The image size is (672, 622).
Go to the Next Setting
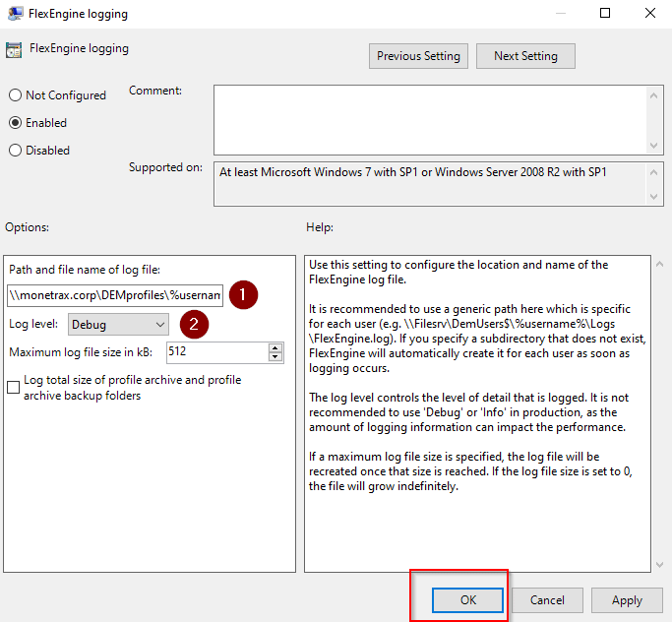click(525, 56)
